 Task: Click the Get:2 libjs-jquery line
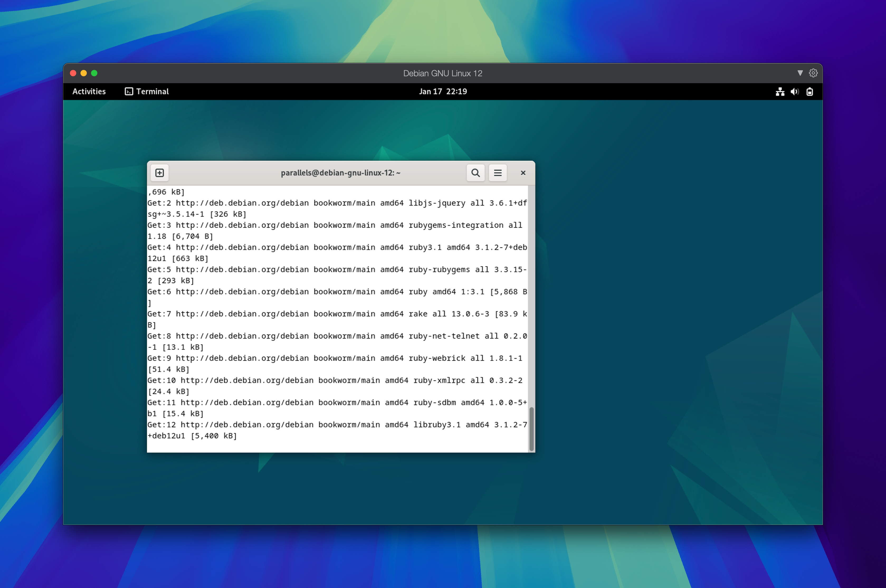[337, 203]
